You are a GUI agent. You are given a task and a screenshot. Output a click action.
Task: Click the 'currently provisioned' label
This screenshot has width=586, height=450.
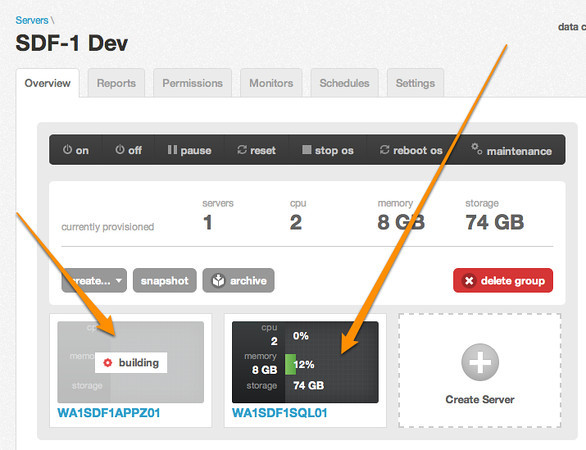(x=108, y=227)
